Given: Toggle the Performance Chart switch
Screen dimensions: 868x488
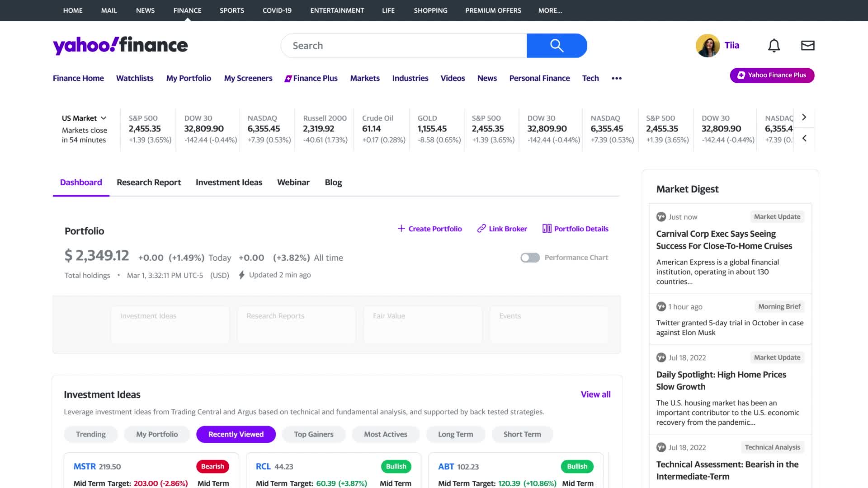Looking at the screenshot, I should tap(528, 258).
